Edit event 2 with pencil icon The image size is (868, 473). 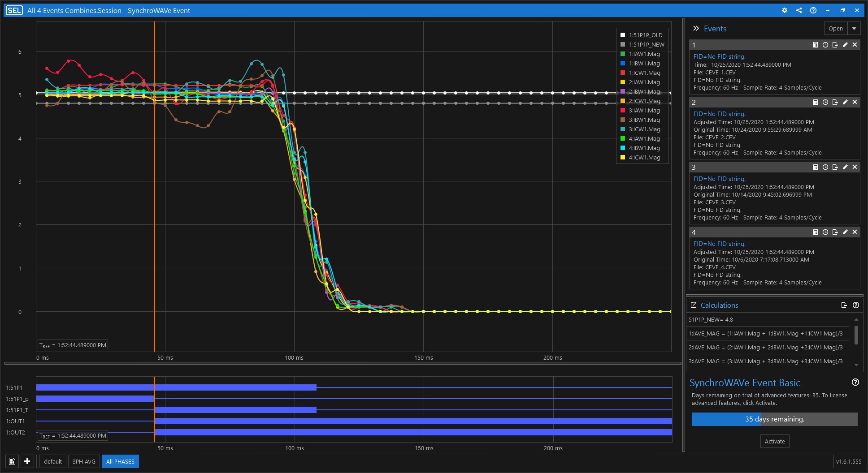[x=845, y=102]
